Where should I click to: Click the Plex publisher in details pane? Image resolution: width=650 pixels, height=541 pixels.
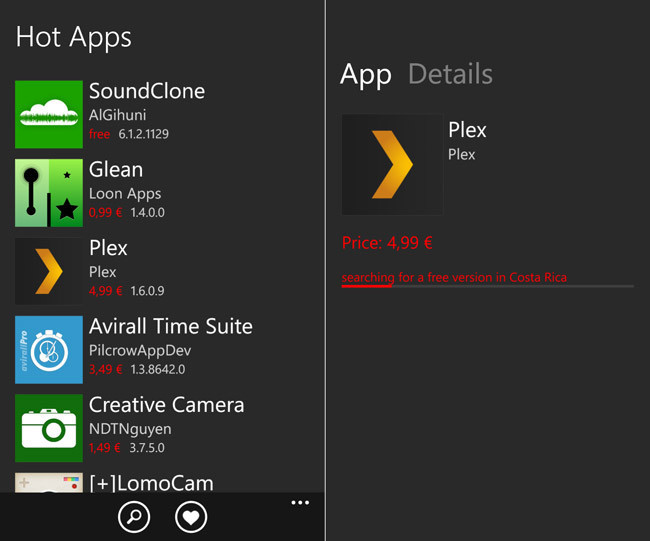(461, 155)
